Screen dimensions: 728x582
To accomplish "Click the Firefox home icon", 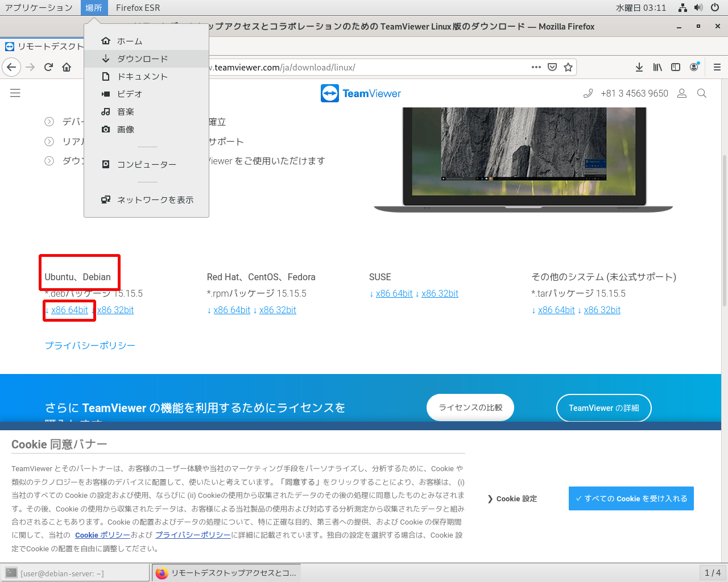I will (67, 67).
